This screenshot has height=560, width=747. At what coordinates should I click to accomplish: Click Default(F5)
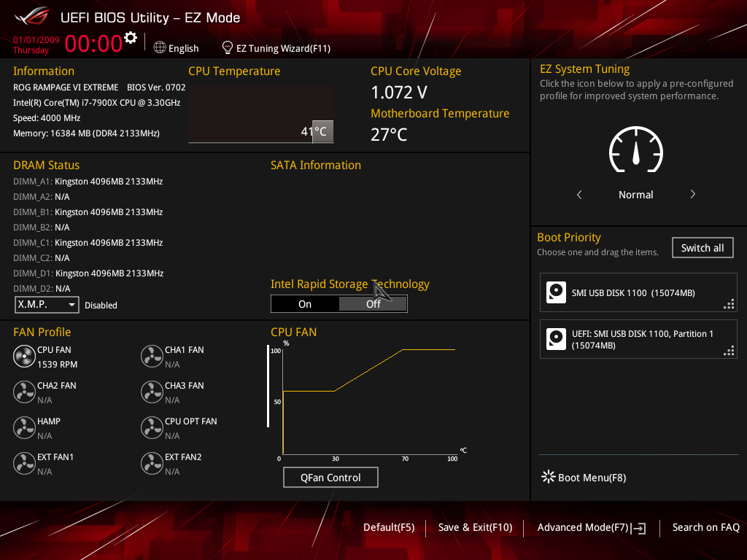389,527
